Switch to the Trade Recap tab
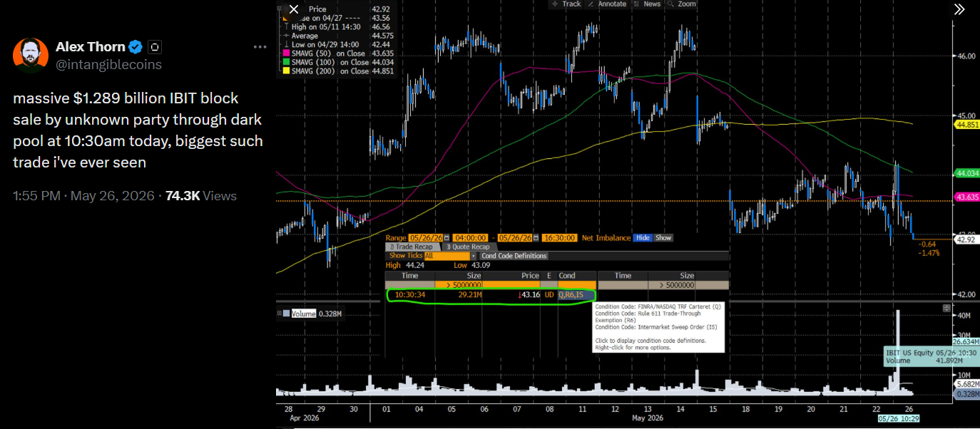 click(x=412, y=247)
